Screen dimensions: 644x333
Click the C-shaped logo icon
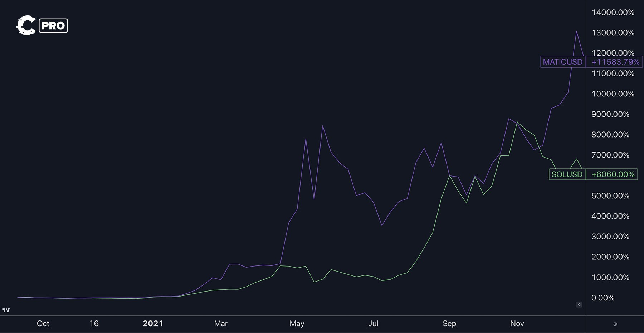pyautogui.click(x=26, y=25)
